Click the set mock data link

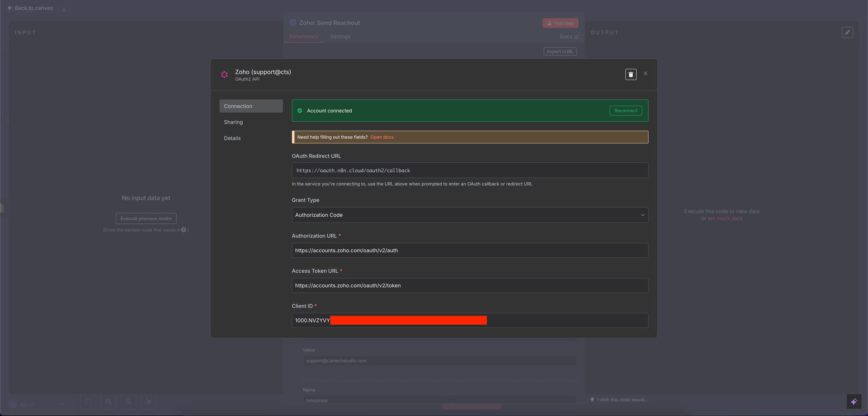[x=725, y=218]
